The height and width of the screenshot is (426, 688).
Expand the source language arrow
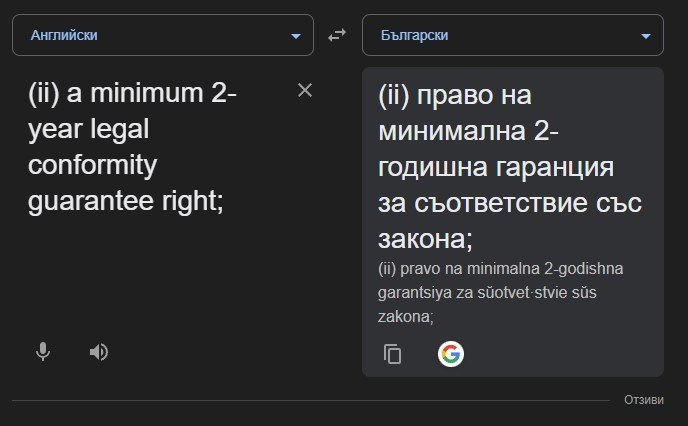(x=295, y=36)
